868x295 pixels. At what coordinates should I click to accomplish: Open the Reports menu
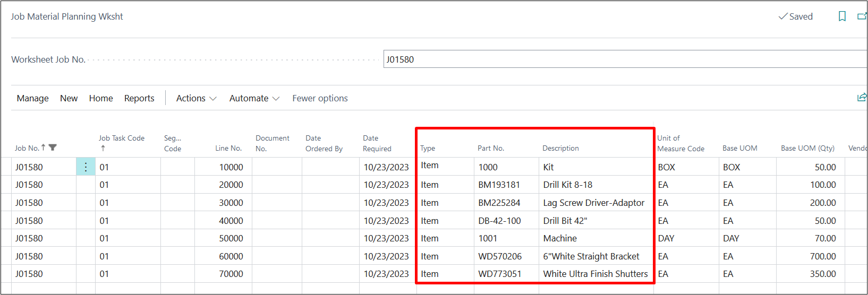click(x=139, y=98)
